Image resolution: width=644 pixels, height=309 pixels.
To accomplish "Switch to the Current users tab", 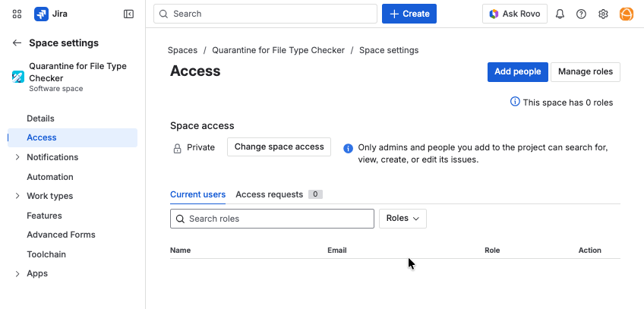I will click(x=197, y=194).
